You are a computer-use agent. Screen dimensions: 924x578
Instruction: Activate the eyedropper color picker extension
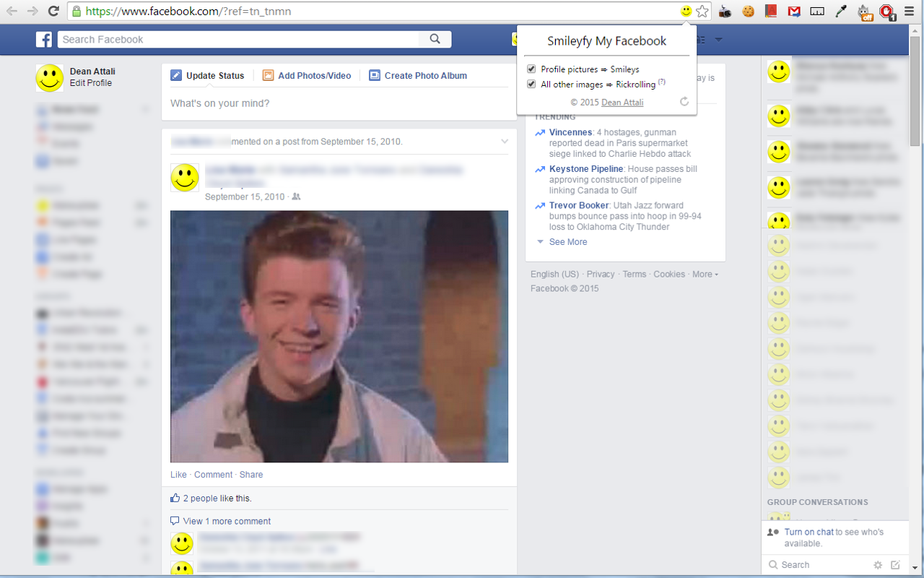coord(840,11)
